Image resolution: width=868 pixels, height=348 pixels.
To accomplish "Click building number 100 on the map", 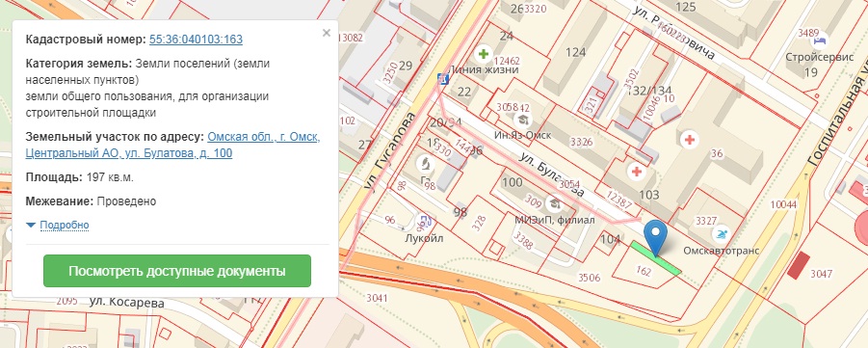I will [x=513, y=183].
